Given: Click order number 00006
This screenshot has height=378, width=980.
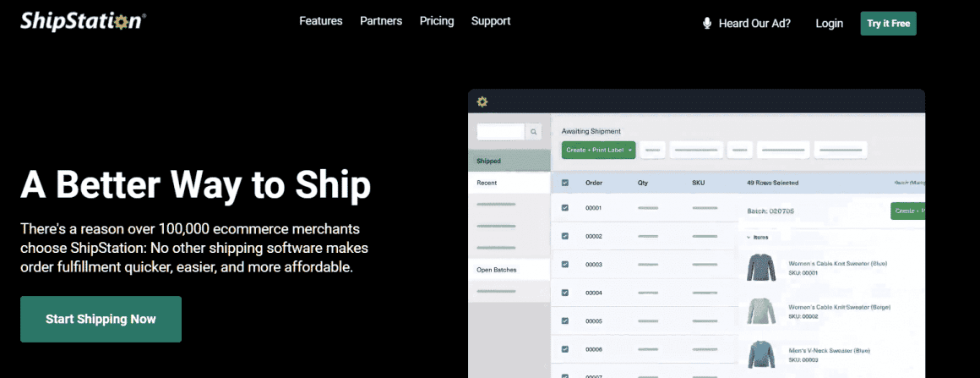Looking at the screenshot, I should tap(594, 348).
